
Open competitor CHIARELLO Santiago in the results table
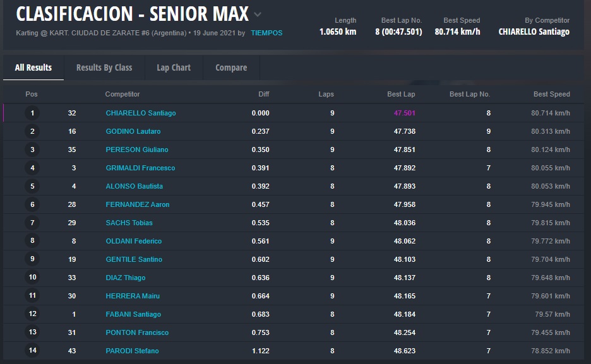(140, 114)
